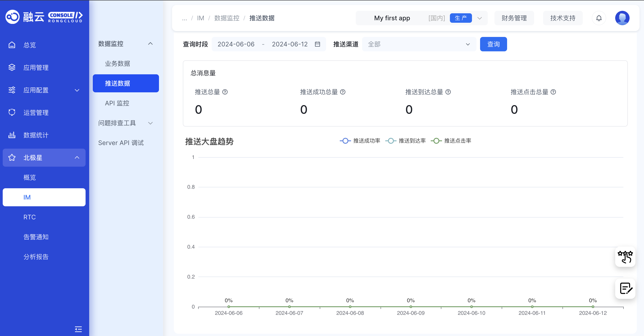This screenshot has width=644, height=336.
Task: Click the chart data point for 2024-06-09
Action: pos(411,306)
